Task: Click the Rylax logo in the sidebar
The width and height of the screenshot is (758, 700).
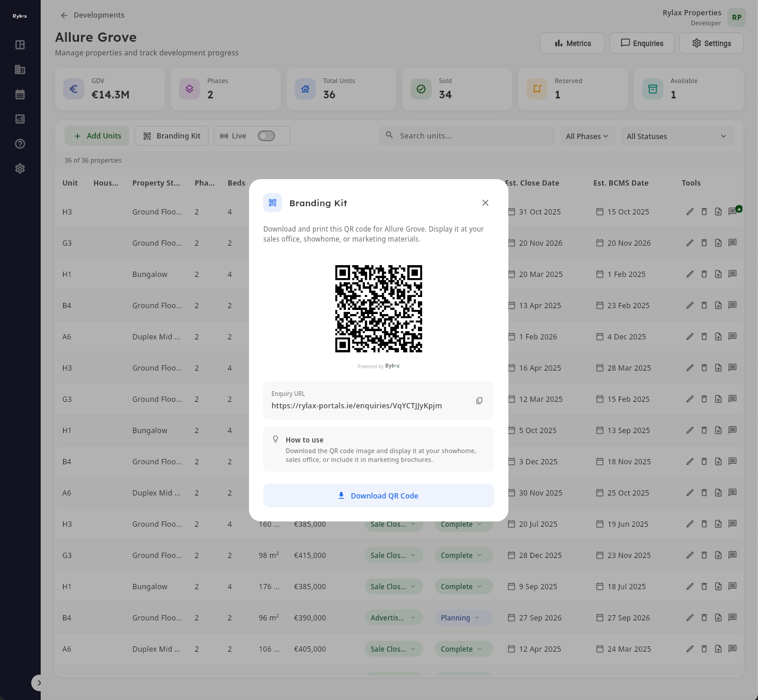Action: click(20, 16)
